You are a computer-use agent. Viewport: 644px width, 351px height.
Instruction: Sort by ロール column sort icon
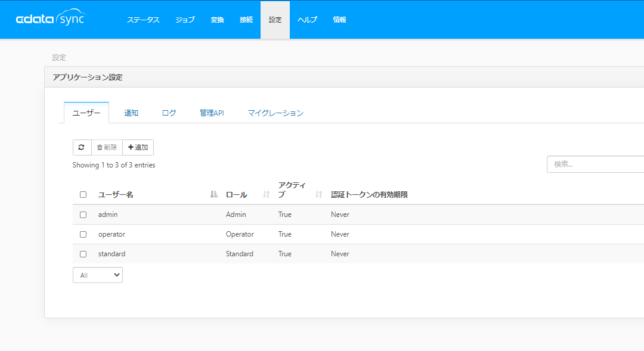point(267,194)
